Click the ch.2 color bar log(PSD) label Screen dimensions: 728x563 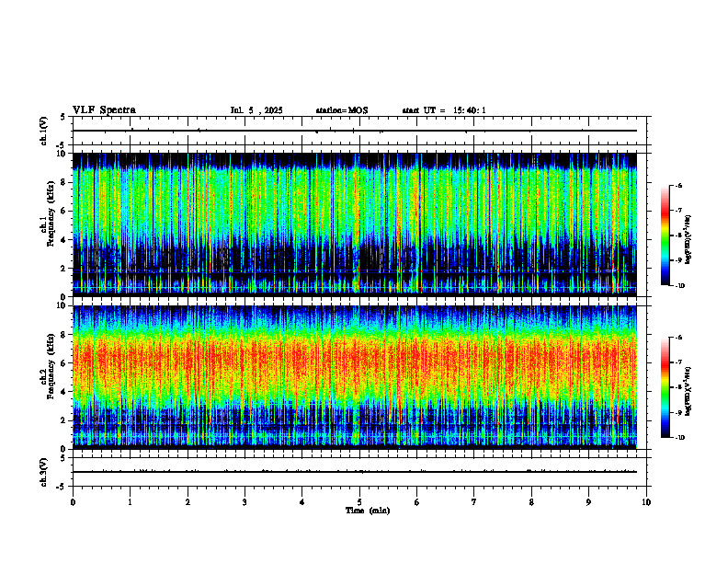click(x=688, y=391)
